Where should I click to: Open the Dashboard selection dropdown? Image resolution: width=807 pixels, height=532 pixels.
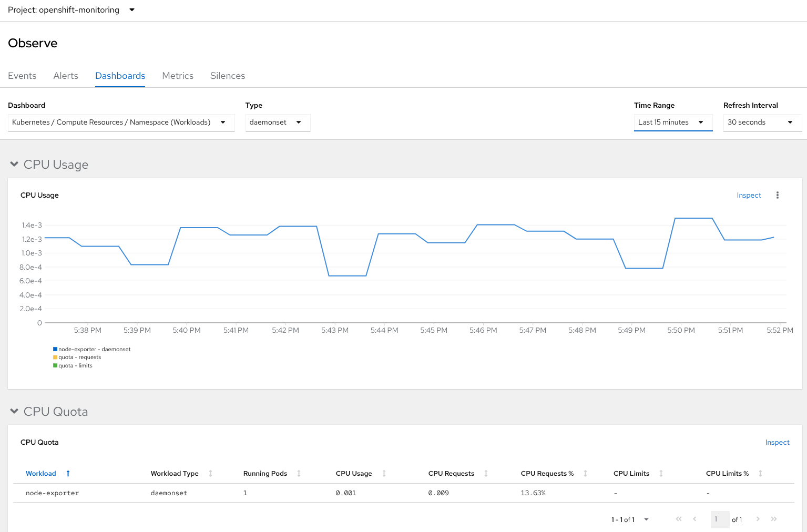point(121,122)
